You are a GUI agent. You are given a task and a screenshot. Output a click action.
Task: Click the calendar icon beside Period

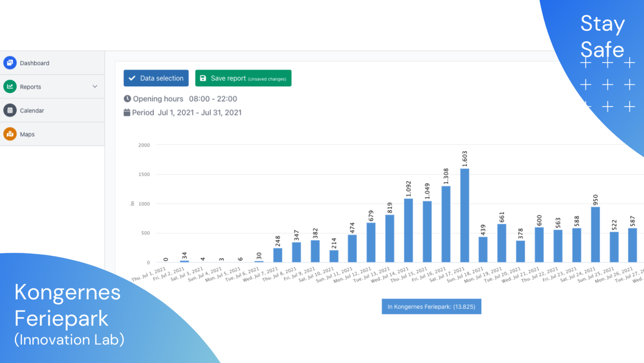pyautogui.click(x=127, y=113)
